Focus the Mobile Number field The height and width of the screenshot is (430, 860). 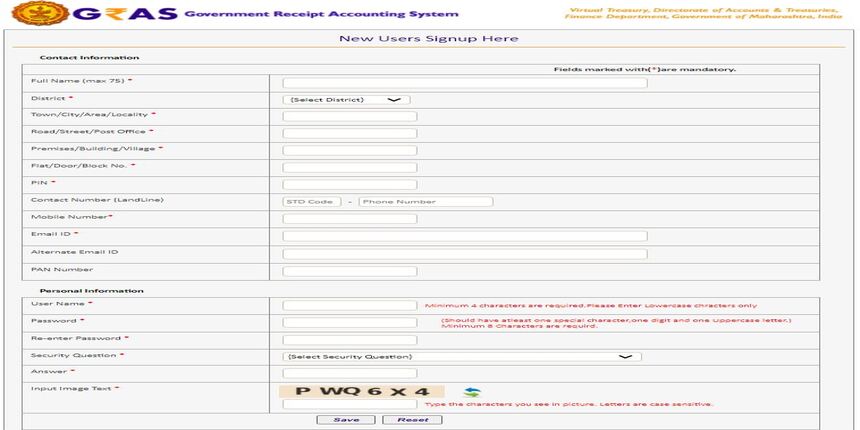[349, 218]
